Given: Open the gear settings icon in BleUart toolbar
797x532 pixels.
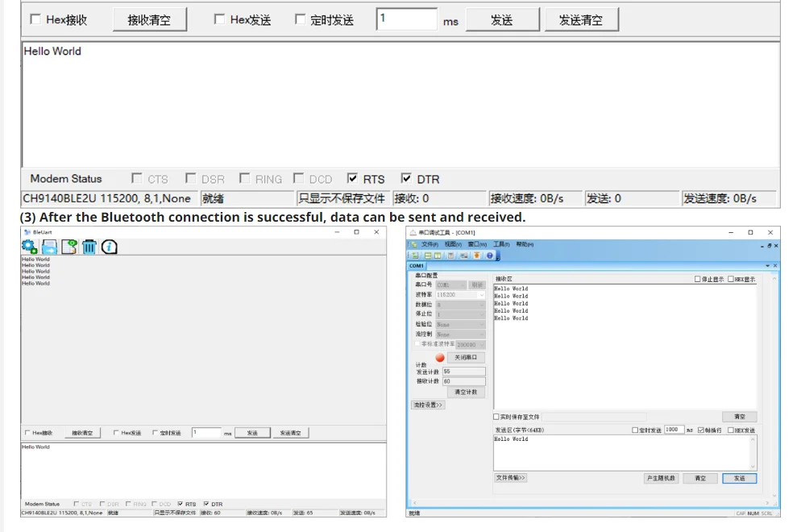Looking at the screenshot, I should click(30, 247).
